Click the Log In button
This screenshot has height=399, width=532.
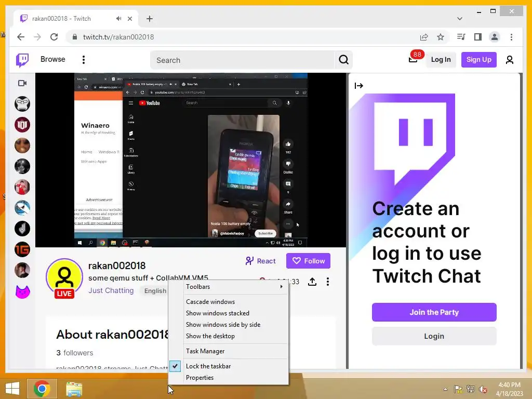pyautogui.click(x=441, y=60)
